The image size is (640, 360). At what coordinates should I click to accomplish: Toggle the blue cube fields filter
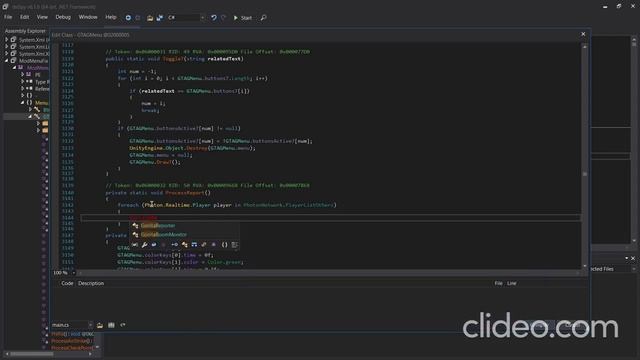(154, 244)
